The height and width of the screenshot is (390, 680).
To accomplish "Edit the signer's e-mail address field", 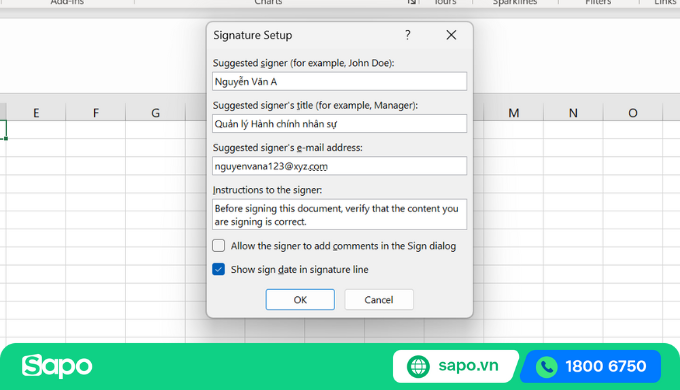I will tap(339, 166).
